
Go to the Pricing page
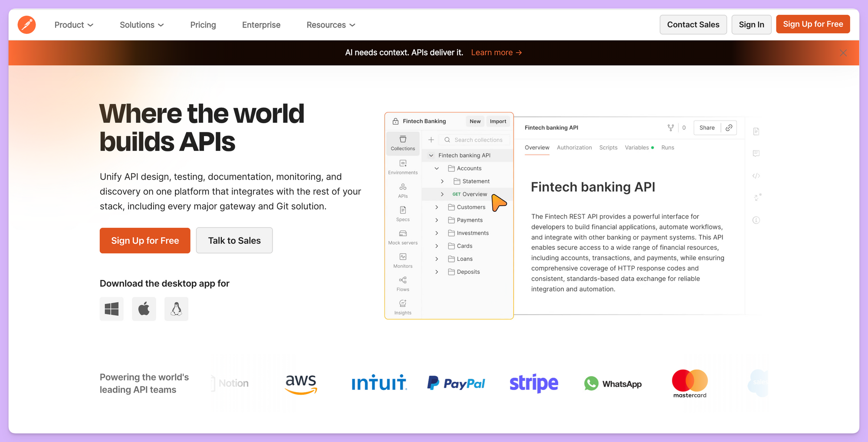click(x=203, y=25)
